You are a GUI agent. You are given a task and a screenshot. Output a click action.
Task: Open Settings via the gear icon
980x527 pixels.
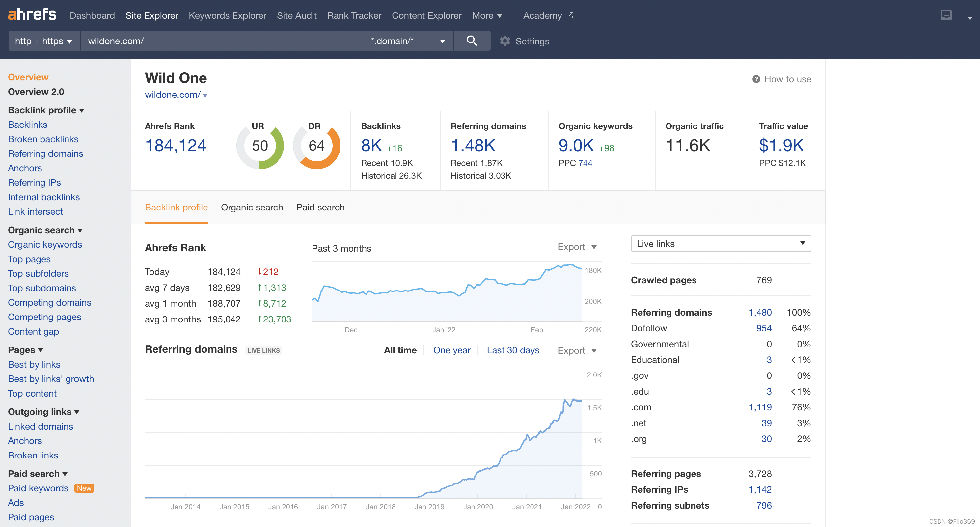(x=505, y=41)
